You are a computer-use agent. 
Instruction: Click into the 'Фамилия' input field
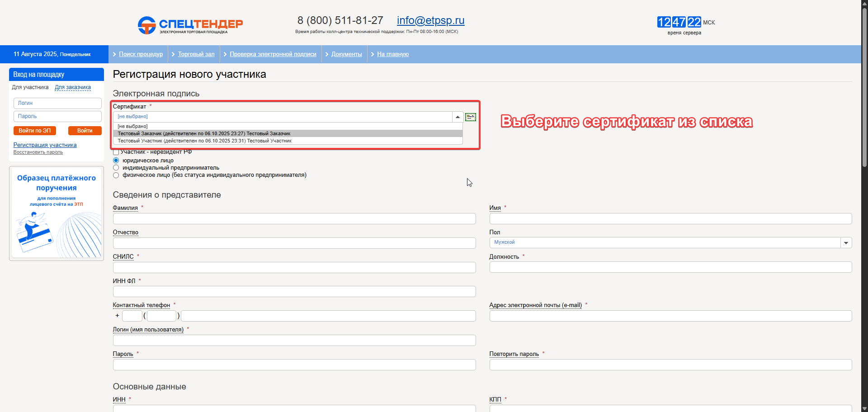(294, 219)
